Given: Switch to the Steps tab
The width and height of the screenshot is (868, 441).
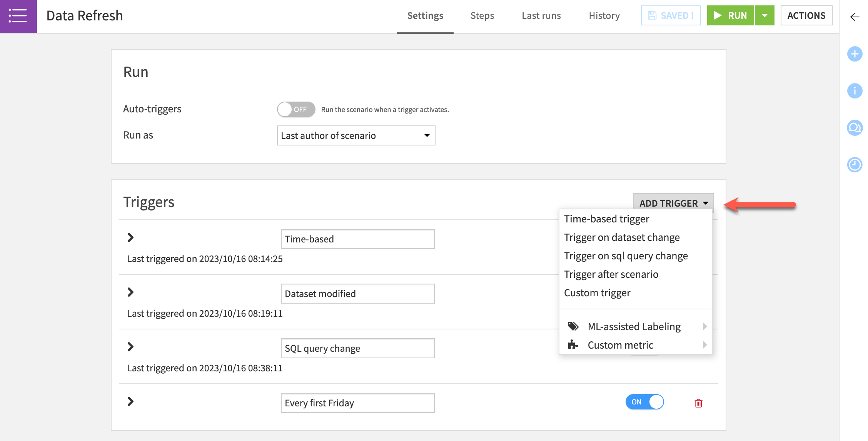Looking at the screenshot, I should 482,15.
